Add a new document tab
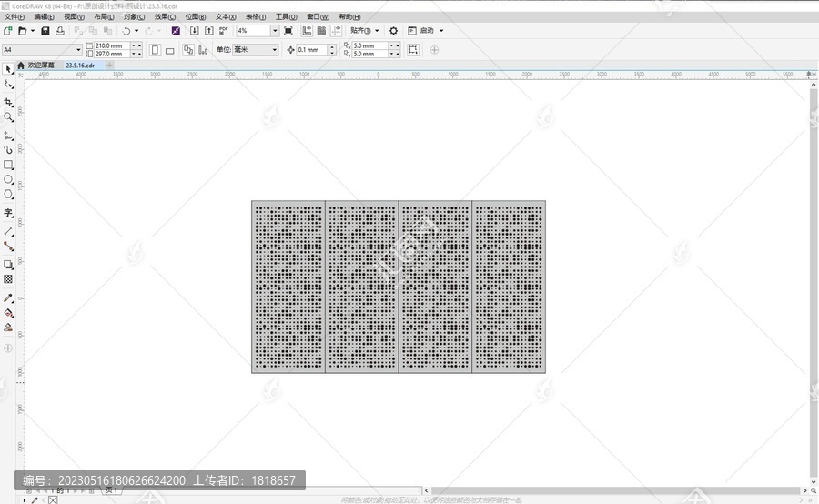 [110, 66]
